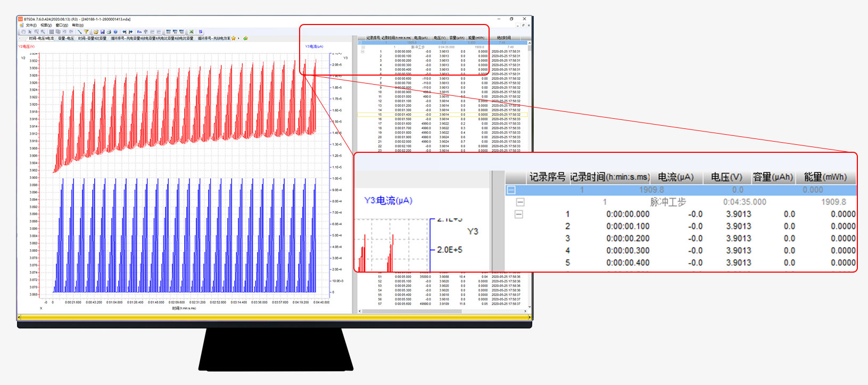Click the 绝对时间 column header
Viewport: 868px width, 385px height.
[503, 38]
